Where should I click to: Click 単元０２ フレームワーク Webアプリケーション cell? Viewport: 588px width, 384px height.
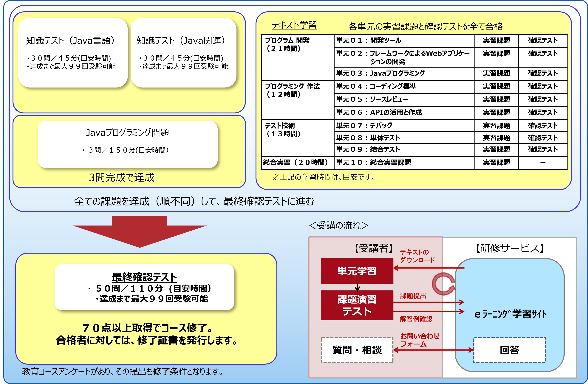coord(404,57)
